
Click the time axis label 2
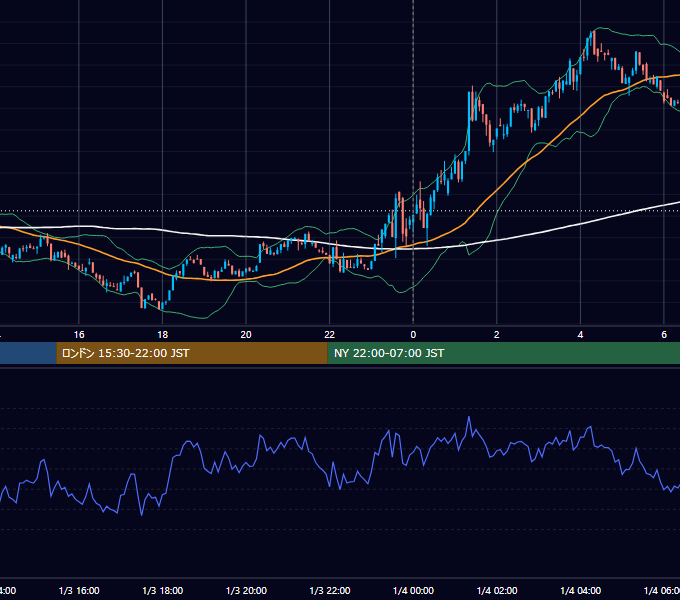[x=497, y=335]
